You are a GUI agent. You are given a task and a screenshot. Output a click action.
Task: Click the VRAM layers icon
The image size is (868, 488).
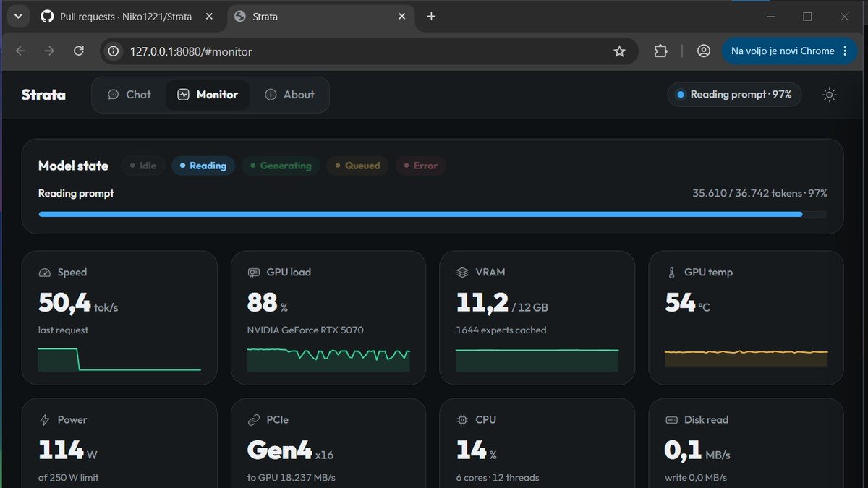(463, 273)
